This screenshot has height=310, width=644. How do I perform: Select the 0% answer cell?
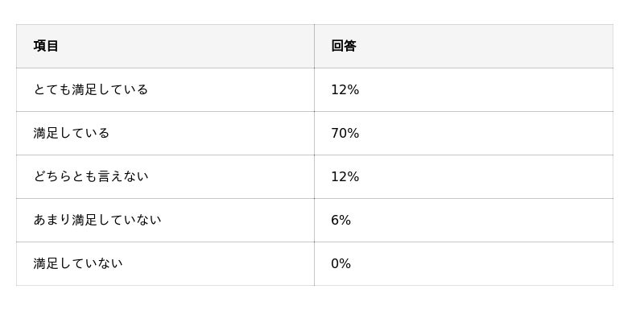pyautogui.click(x=464, y=263)
